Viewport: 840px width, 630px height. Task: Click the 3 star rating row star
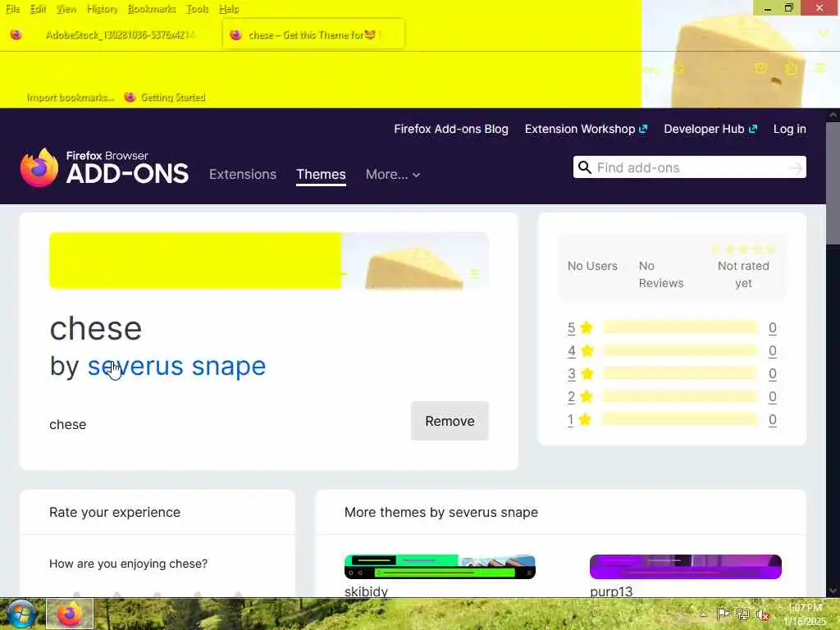pyautogui.click(x=587, y=373)
